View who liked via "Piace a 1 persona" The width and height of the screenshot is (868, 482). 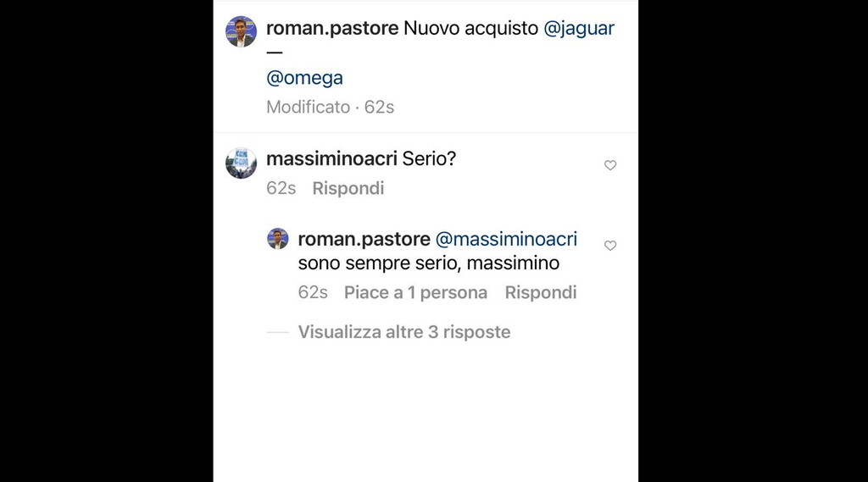coord(415,292)
